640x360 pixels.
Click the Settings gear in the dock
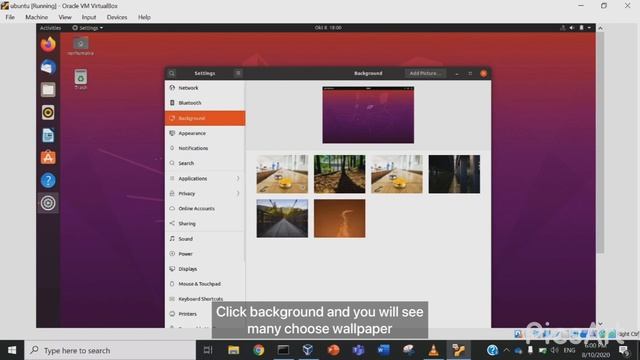pos(48,203)
